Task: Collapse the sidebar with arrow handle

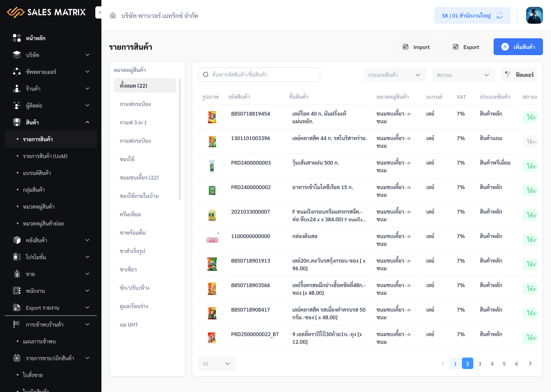Action: tap(99, 12)
